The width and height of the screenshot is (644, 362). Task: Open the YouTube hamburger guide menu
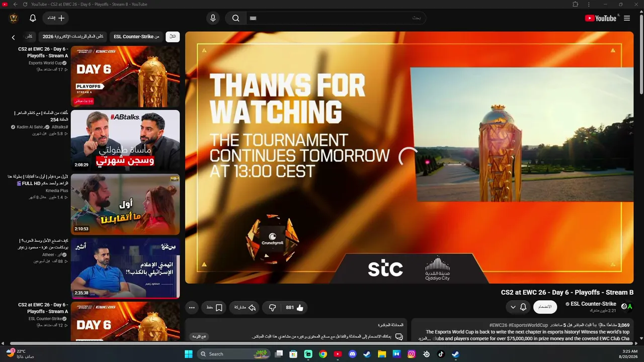click(x=627, y=18)
